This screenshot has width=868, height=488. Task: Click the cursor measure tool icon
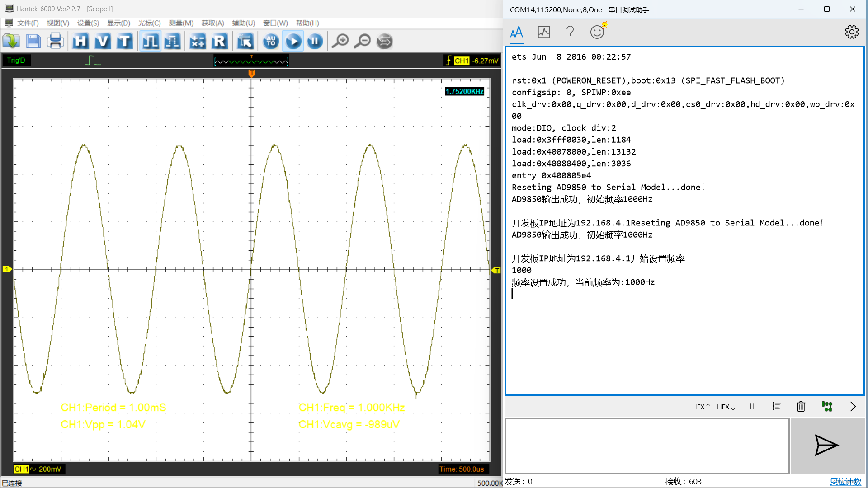click(x=245, y=42)
